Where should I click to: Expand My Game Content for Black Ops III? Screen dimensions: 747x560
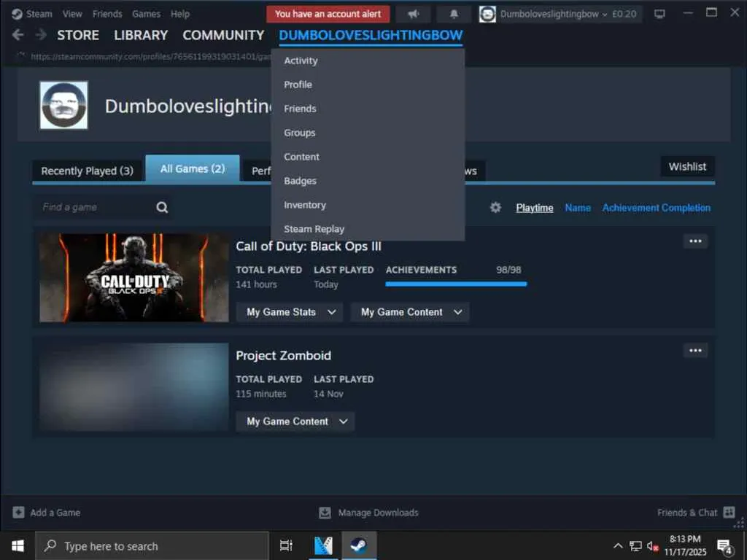pos(410,312)
